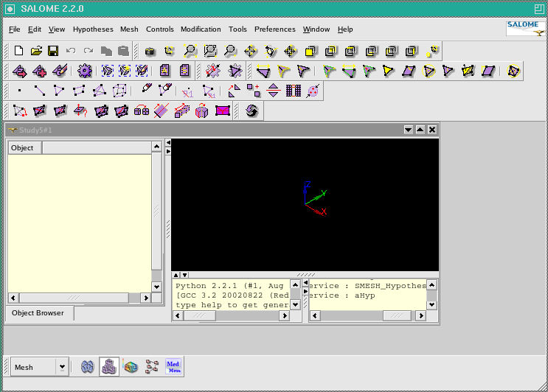Open Standard Mesh Infos icon marked S
Screen dimensions: 548x392
184,71
